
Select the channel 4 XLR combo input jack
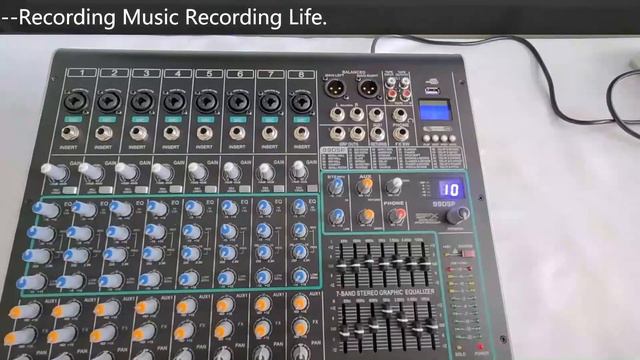[175, 101]
